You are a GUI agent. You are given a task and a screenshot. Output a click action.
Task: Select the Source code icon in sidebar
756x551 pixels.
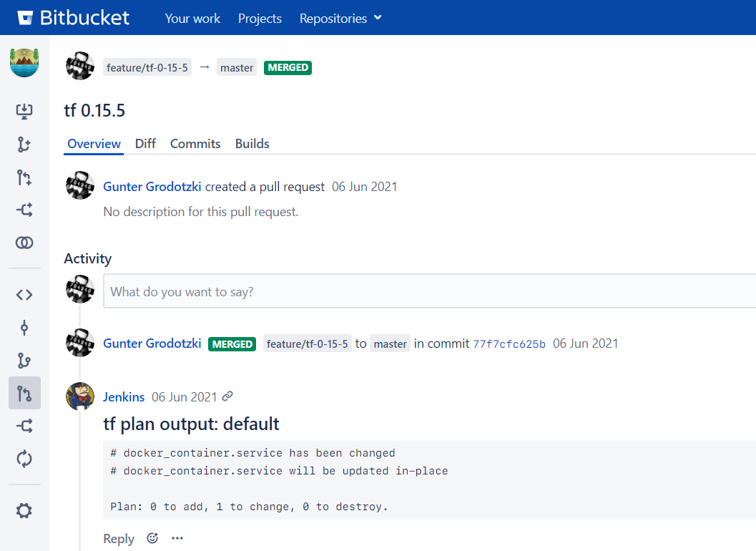pos(24,294)
